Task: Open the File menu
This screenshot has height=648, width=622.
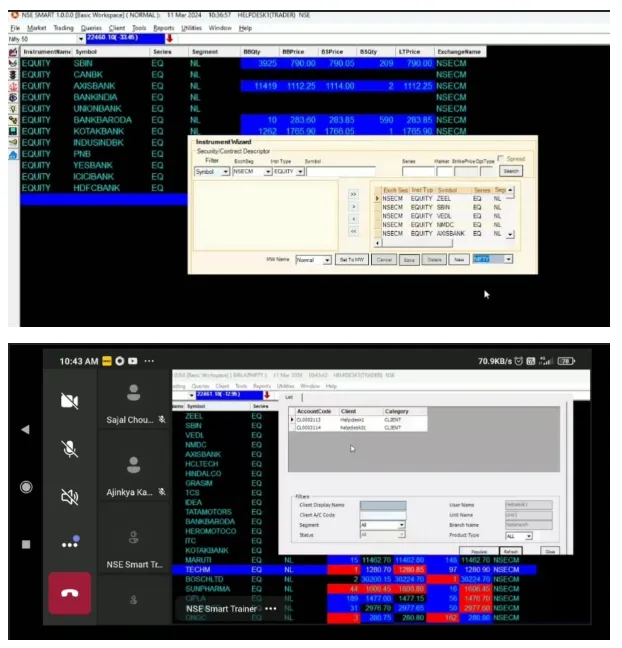Action: pos(15,28)
